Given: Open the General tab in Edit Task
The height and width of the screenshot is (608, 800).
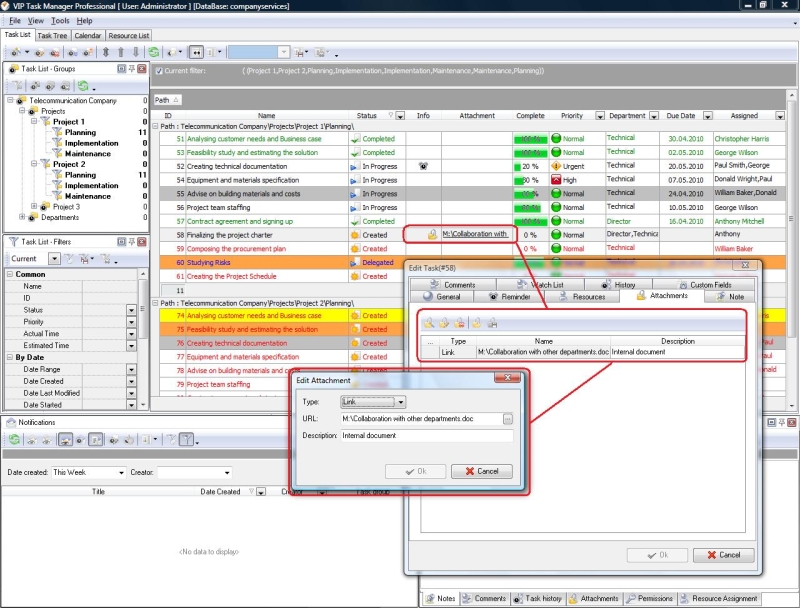Looking at the screenshot, I should (x=442, y=297).
